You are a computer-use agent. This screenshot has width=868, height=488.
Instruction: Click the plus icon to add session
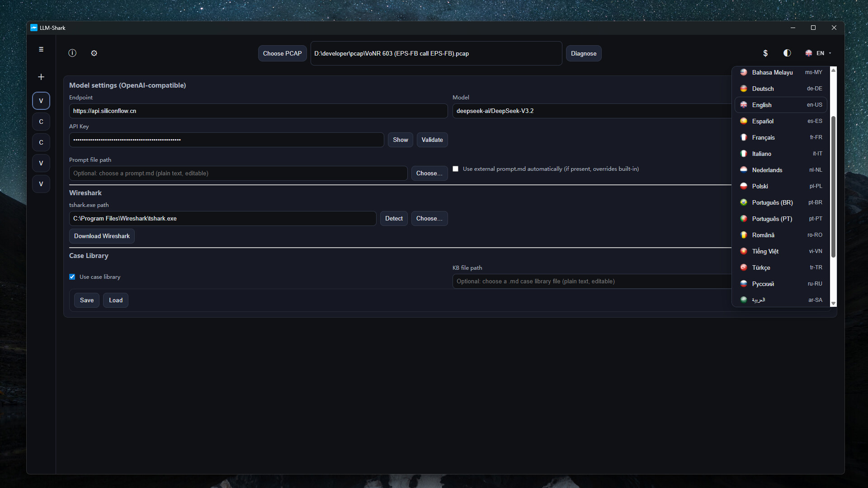pos(41,77)
